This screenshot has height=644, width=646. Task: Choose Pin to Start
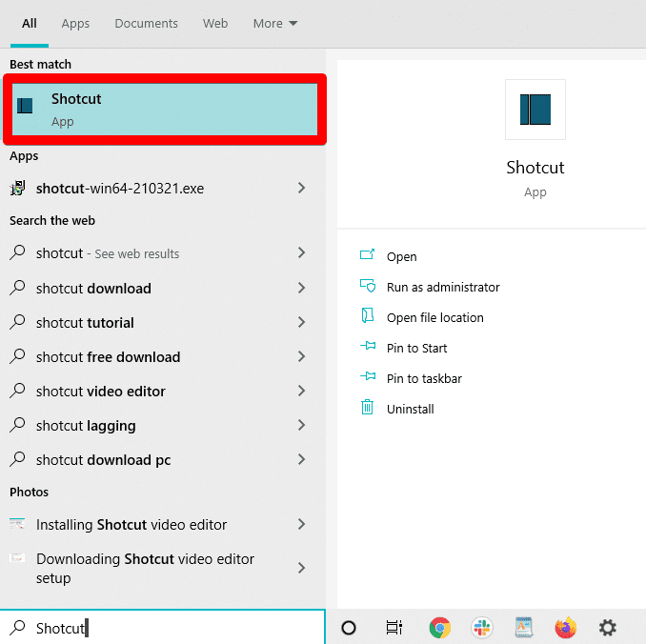[416, 348]
